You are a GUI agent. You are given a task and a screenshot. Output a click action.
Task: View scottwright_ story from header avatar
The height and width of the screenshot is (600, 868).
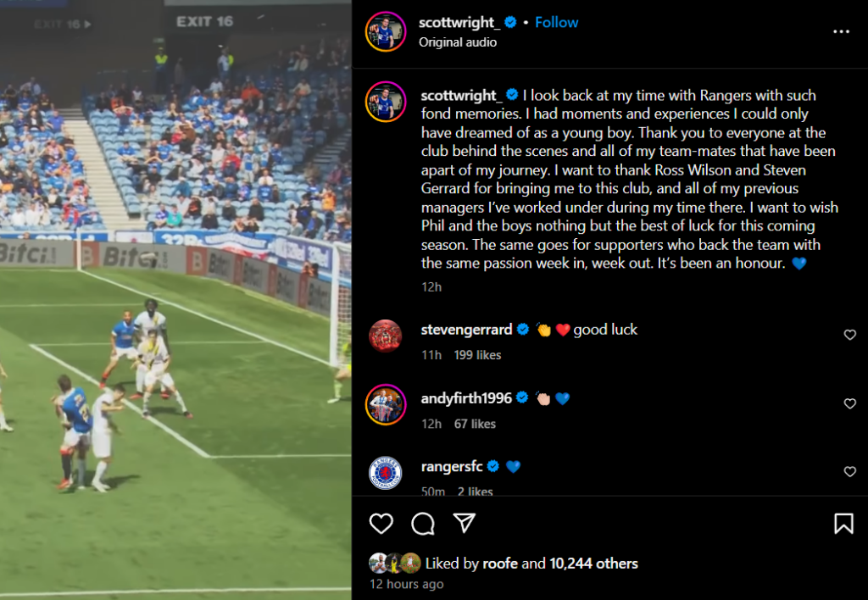386,31
